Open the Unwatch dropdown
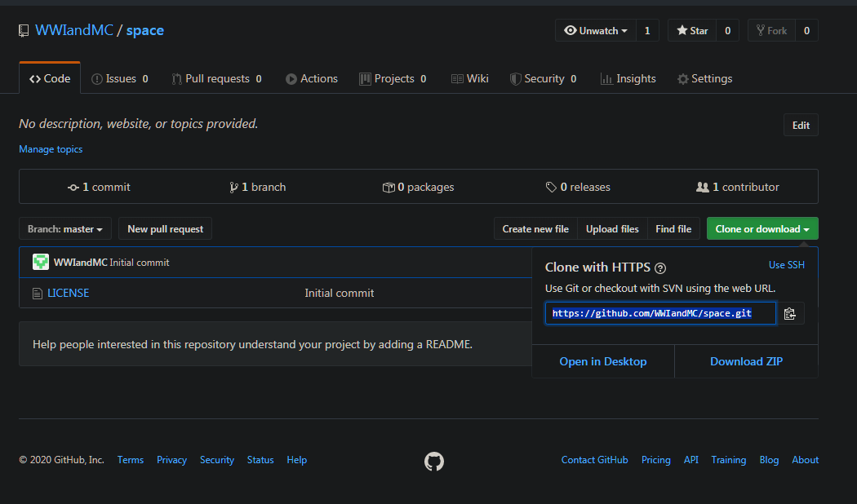Screen dimensions: 857x504 coord(596,30)
